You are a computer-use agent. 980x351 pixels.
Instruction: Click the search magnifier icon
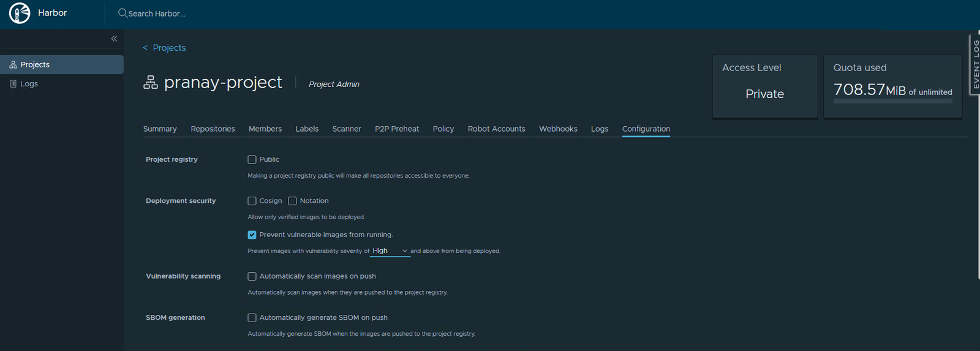pos(123,13)
